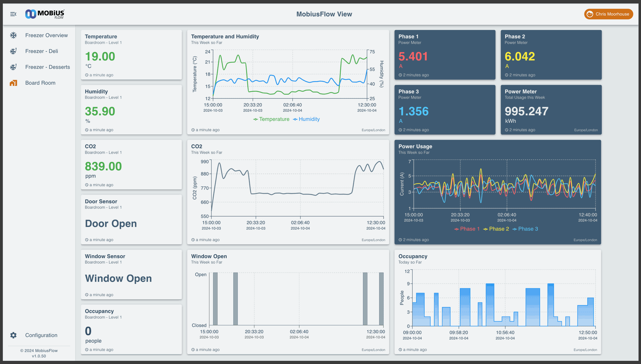Click the Freezer - Desserts snowflake icon
The width and height of the screenshot is (641, 364).
tap(13, 67)
